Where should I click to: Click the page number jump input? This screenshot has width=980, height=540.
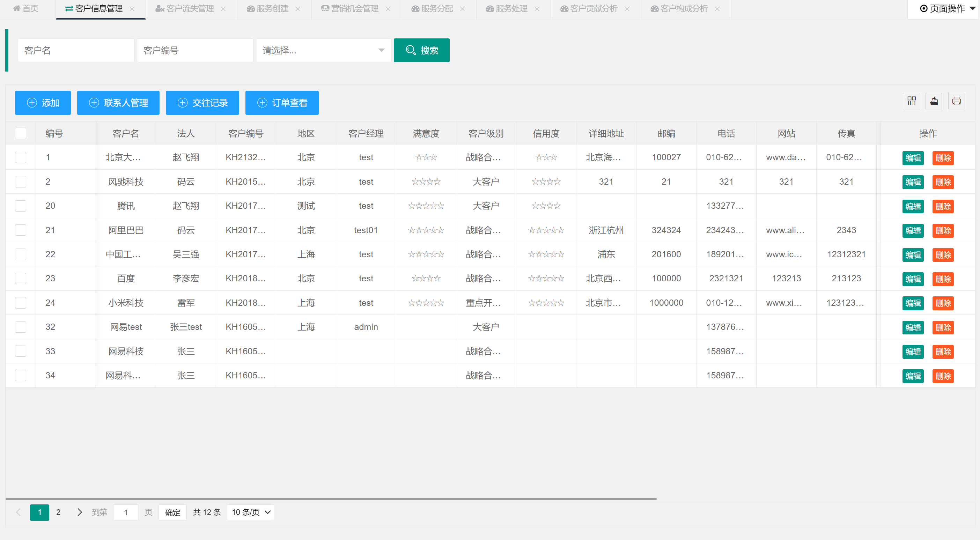pos(126,512)
